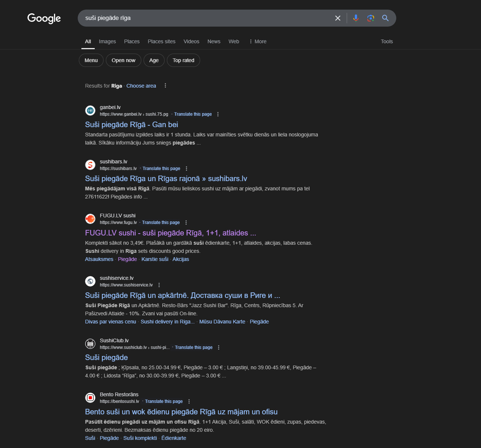
Task: Open the three-dot menu for SushiClub.lv result
Action: (x=219, y=347)
